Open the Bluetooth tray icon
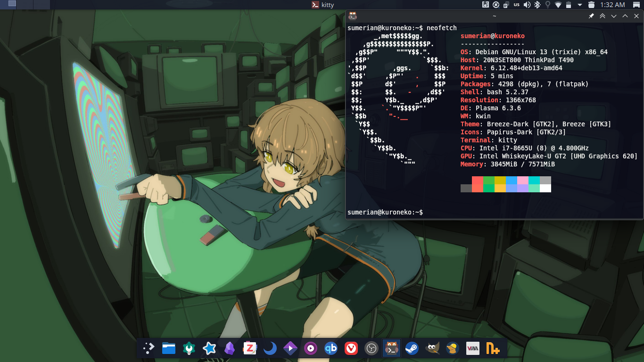 [537, 5]
